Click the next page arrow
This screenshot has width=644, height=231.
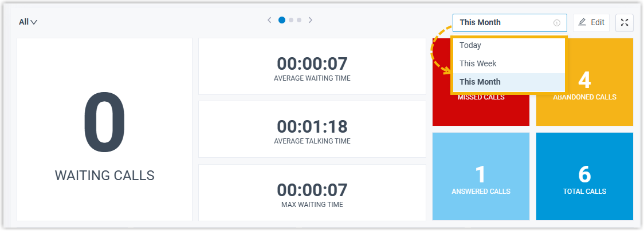(311, 20)
